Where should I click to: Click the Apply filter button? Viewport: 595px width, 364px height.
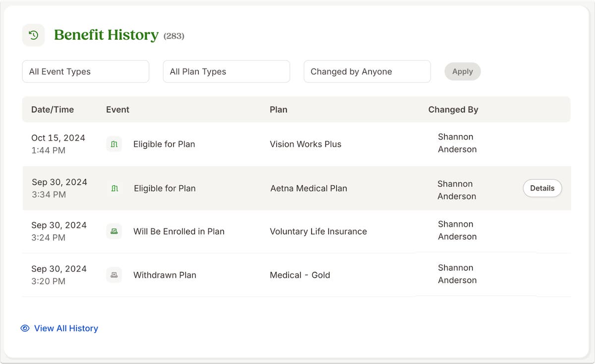pyautogui.click(x=462, y=71)
